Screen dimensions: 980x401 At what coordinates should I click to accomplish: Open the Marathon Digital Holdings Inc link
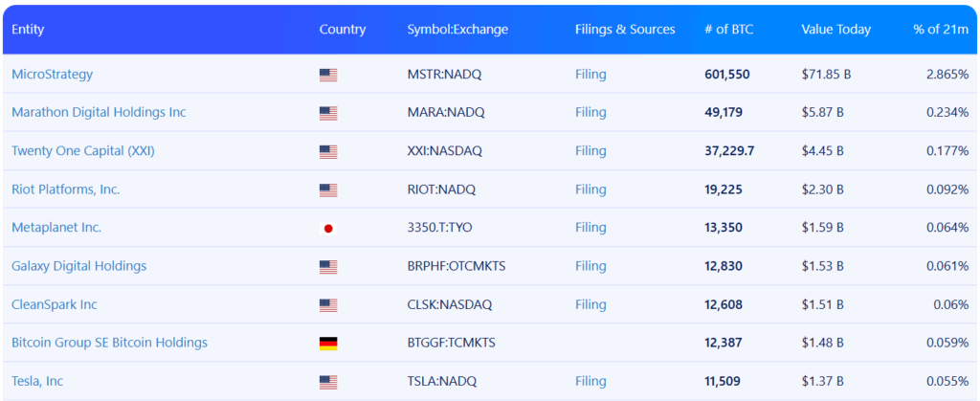pyautogui.click(x=99, y=112)
